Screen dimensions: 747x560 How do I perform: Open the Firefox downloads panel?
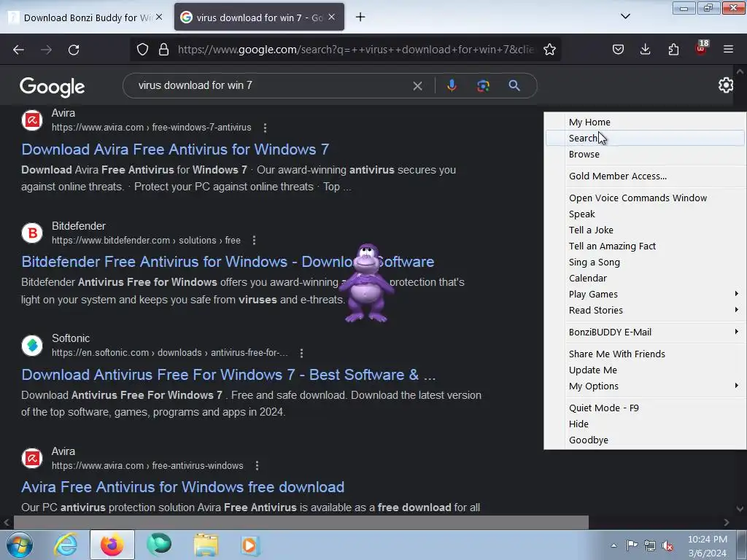pyautogui.click(x=645, y=50)
